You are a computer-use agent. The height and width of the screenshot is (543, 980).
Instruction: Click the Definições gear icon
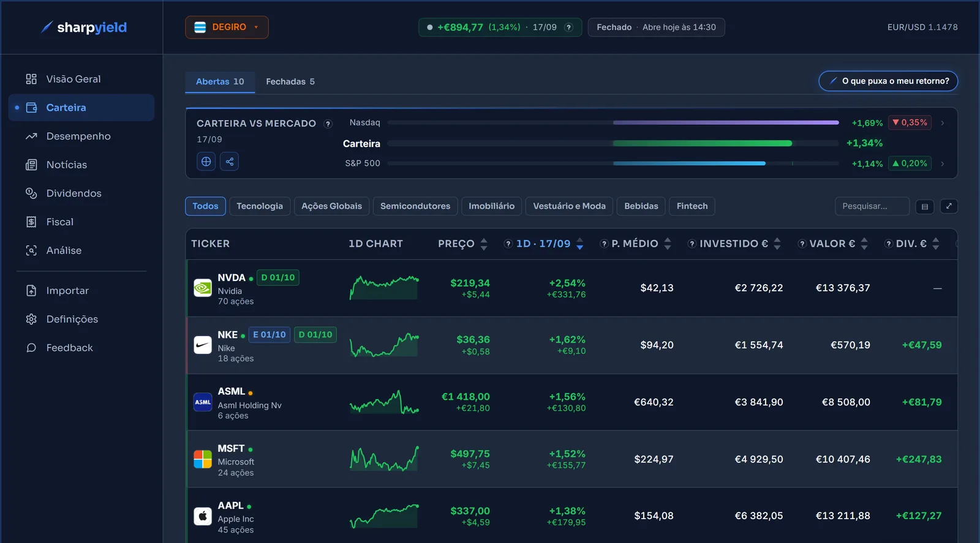click(x=31, y=319)
